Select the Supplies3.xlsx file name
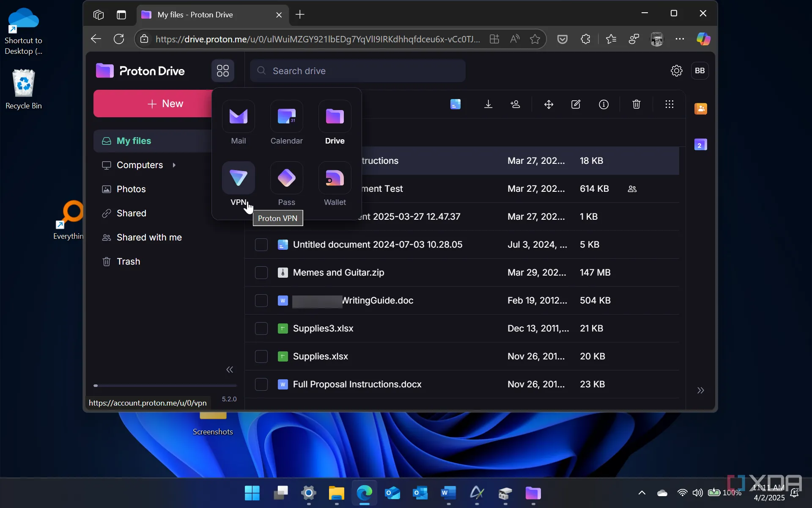This screenshot has width=812, height=508. point(323,329)
